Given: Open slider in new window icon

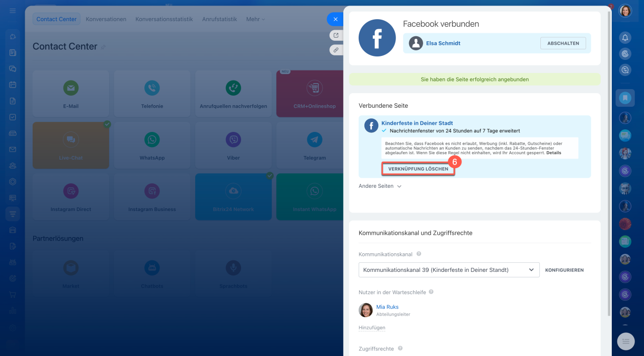Looking at the screenshot, I should [x=336, y=35].
